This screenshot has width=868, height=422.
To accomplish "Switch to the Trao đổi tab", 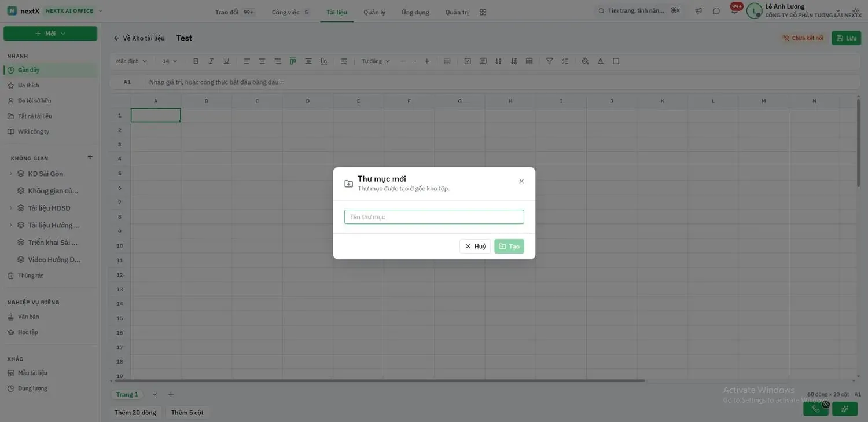I will coord(234,12).
